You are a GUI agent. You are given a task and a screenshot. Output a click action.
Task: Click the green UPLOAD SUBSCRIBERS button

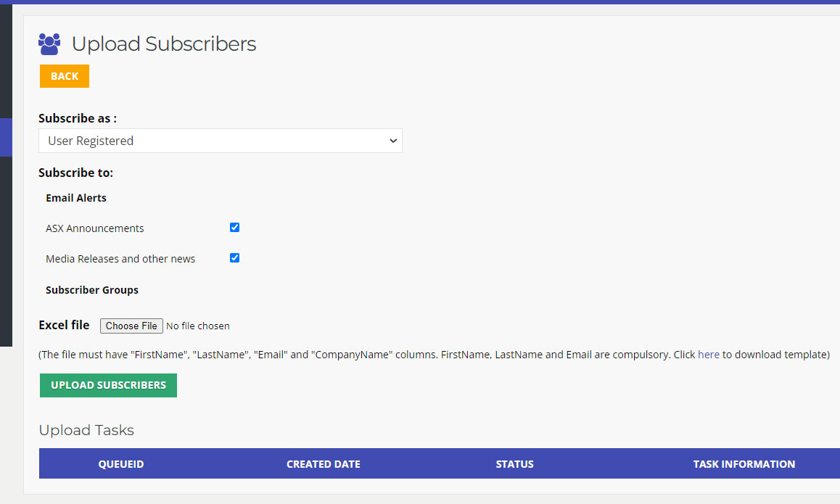[108, 385]
